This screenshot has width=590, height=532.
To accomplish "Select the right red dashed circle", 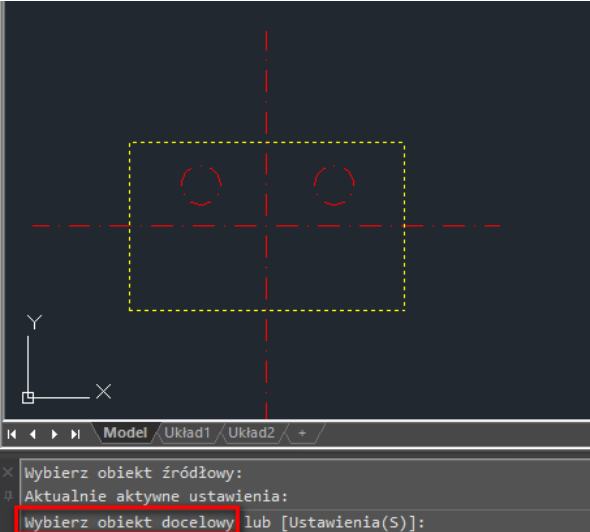I will coord(334,185).
